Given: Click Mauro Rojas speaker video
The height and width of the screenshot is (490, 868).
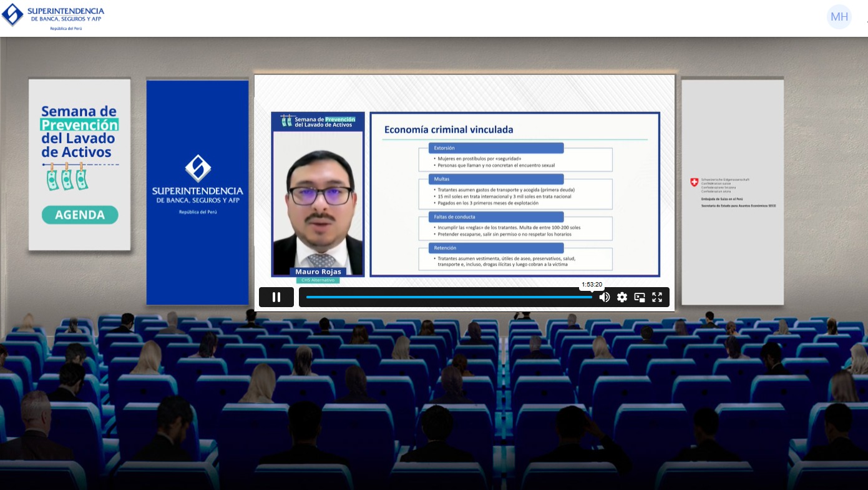Looking at the screenshot, I should (318, 200).
